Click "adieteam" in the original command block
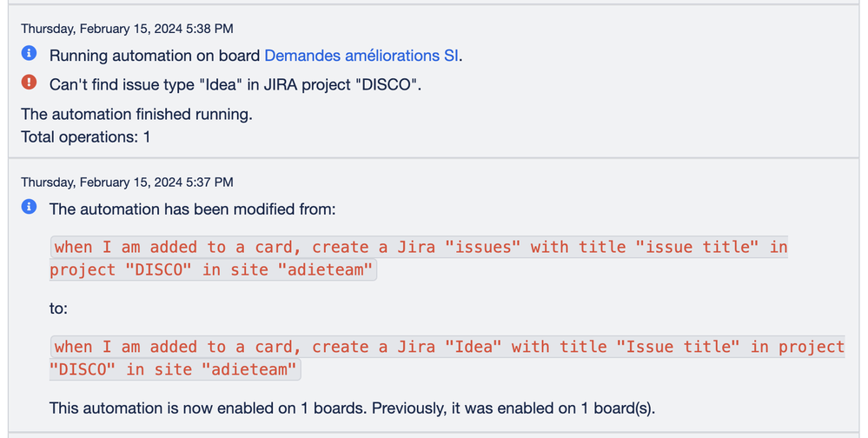Viewport: 868px width, 438px height. tap(327, 270)
